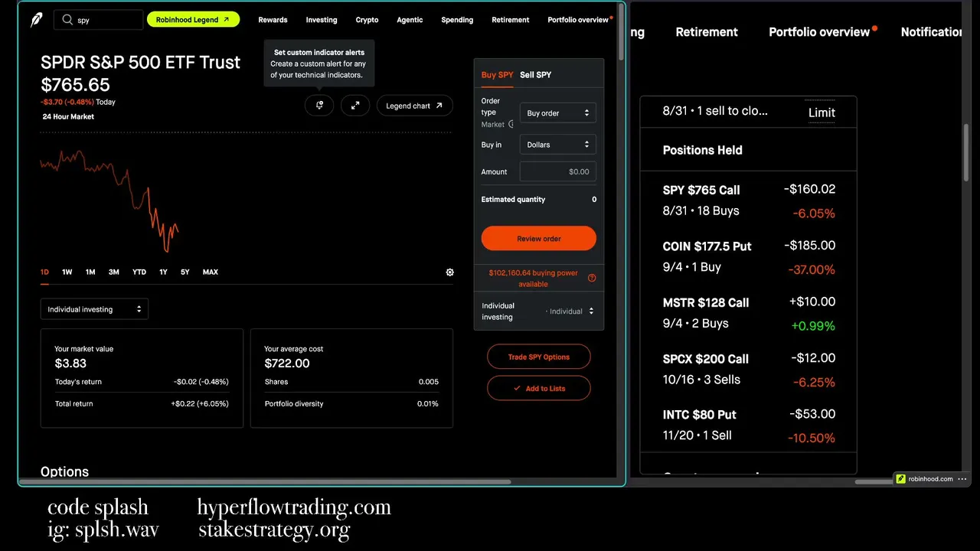Click the Total return +$0.22 row
This screenshot has height=551, width=980.
click(x=142, y=403)
